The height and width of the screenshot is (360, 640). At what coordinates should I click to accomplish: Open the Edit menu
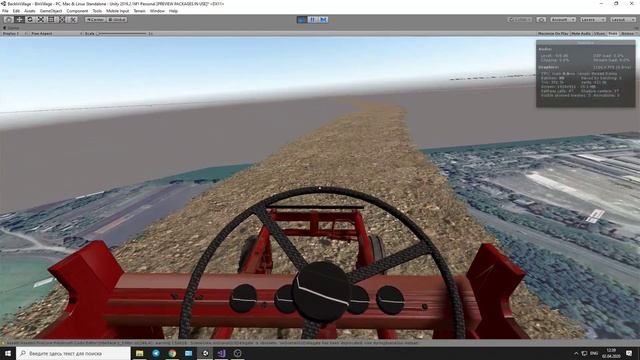(16, 11)
